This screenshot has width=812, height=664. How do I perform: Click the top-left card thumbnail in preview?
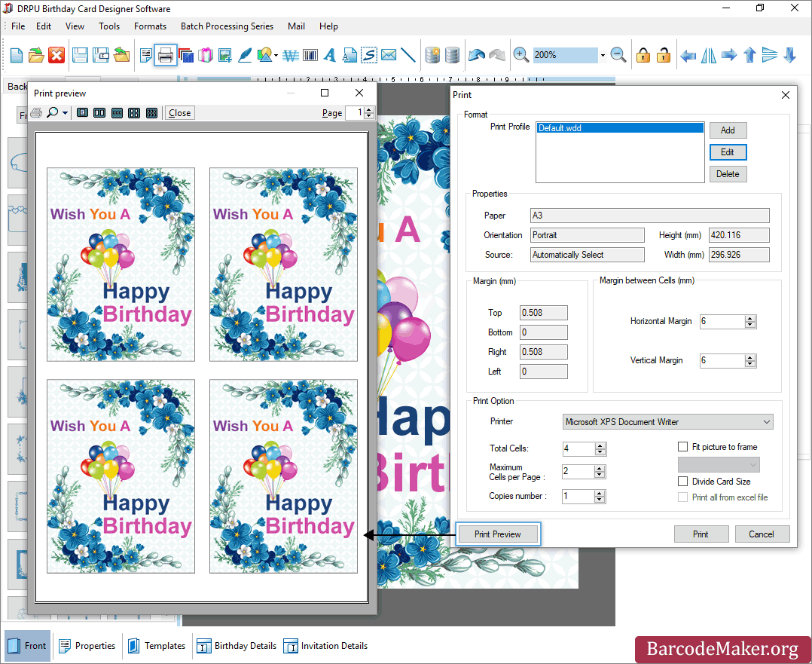coord(121,265)
